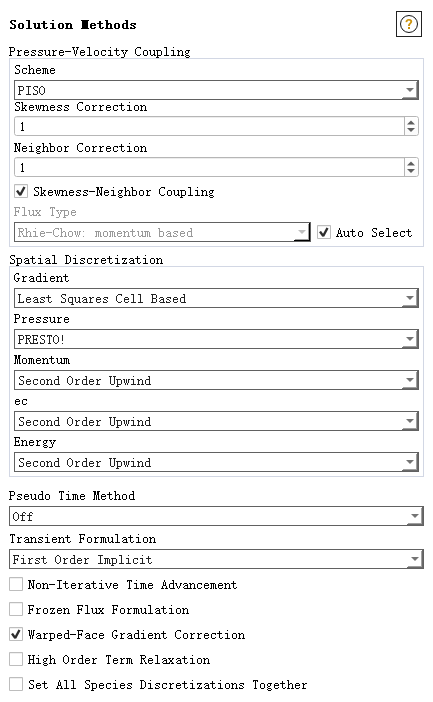Enable High Order Term Relaxation
The height and width of the screenshot is (702, 433).
pos(16,659)
